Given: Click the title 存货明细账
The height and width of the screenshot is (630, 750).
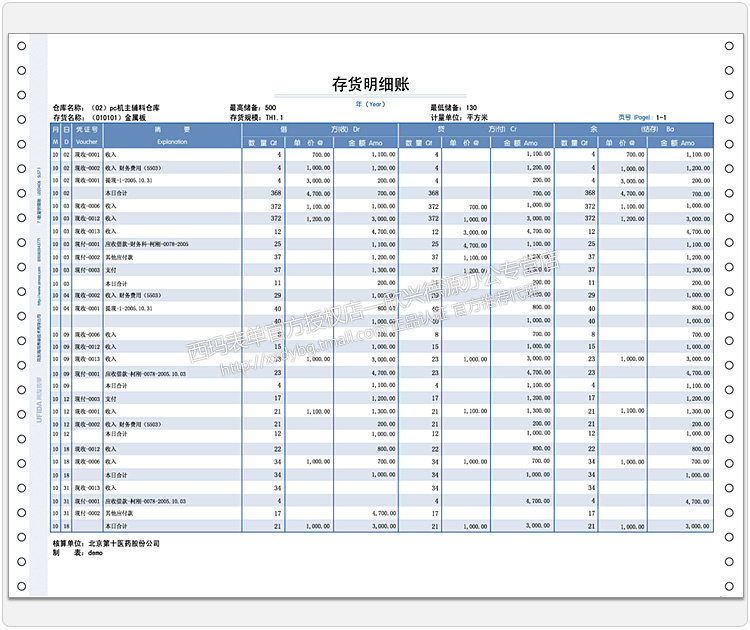Looking at the screenshot, I should click(370, 84).
